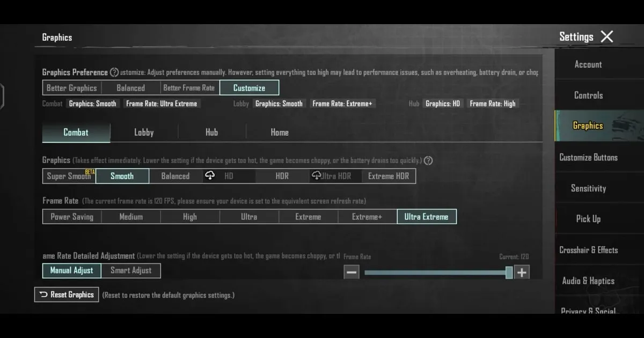This screenshot has width=644, height=338.
Task: Click the back arrow on the left edge
Action: (2, 95)
